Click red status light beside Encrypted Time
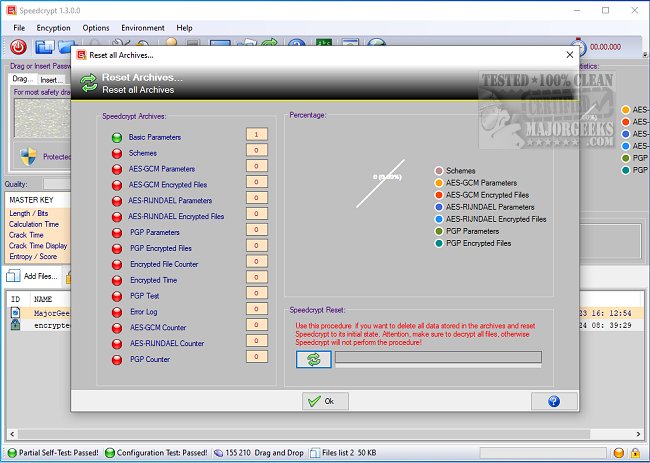 click(x=117, y=281)
